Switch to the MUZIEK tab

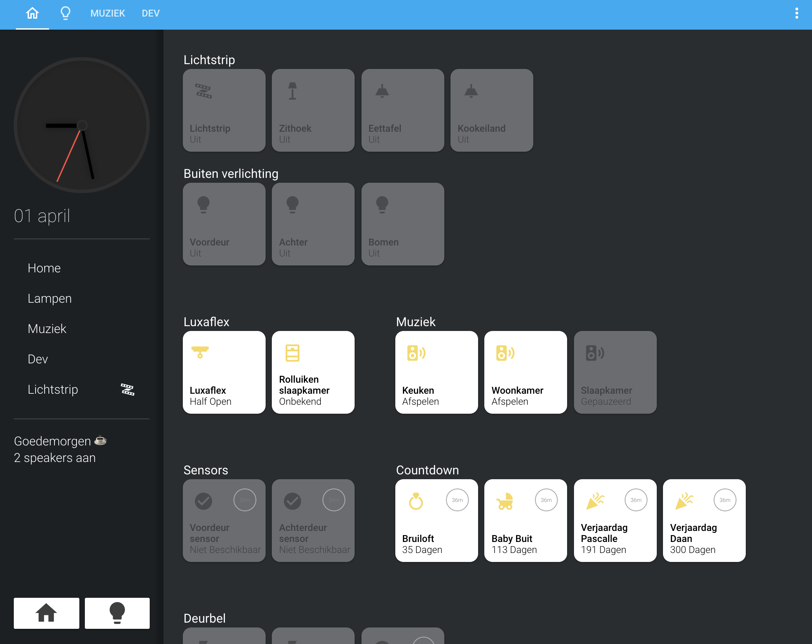click(107, 13)
